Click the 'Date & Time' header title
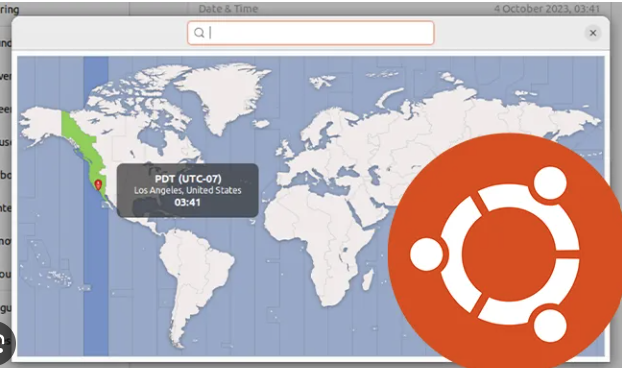The height and width of the screenshot is (368, 622). pyautogui.click(x=228, y=9)
